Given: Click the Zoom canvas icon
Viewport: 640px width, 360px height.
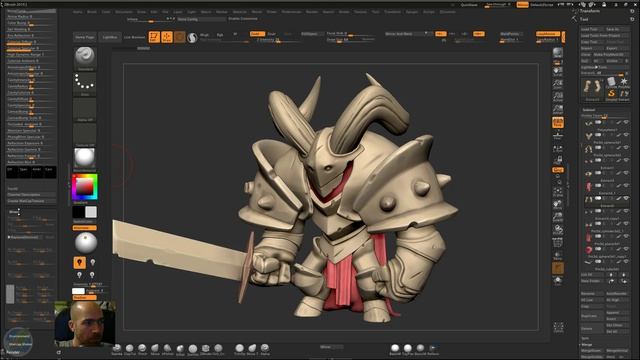Looking at the screenshot, I should click(x=558, y=84).
